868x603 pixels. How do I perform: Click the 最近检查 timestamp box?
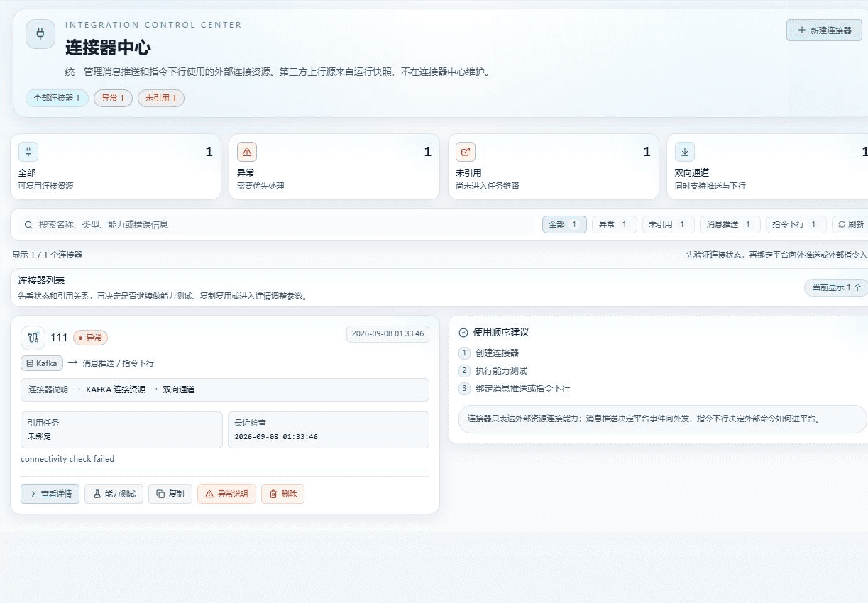point(328,430)
